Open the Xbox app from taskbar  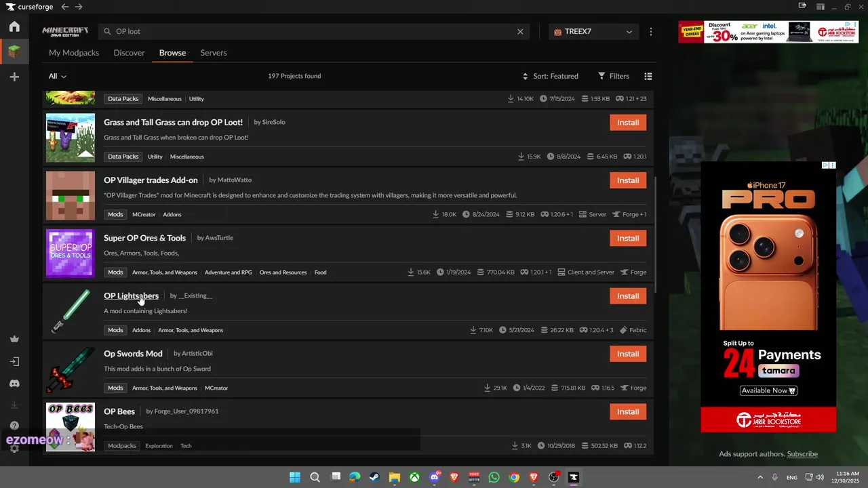(x=414, y=477)
